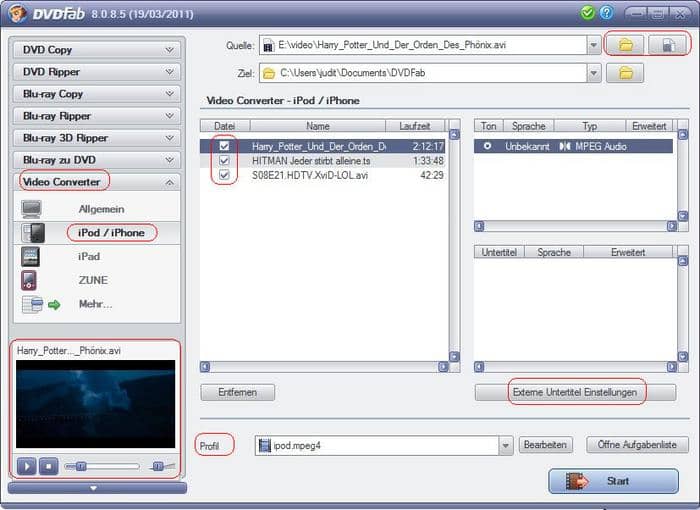Select the Unbekannt audio track radio button
Image resolution: width=700 pixels, height=510 pixels.
click(x=487, y=146)
